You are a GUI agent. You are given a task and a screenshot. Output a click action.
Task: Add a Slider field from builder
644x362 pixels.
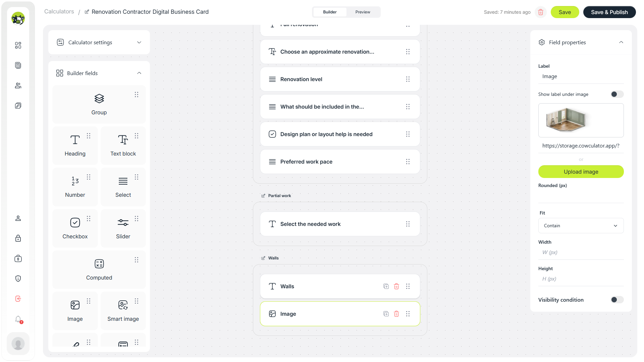123,228
